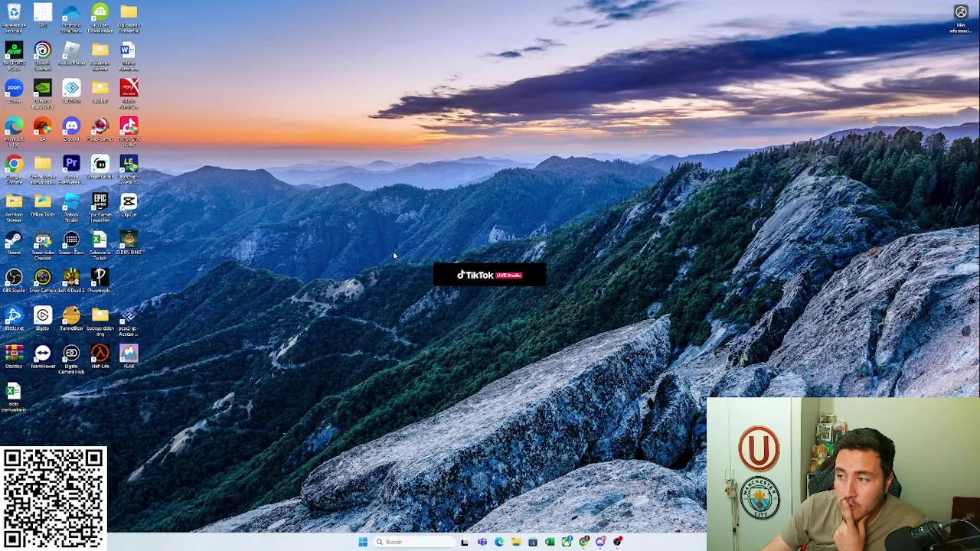Open File Explorer from taskbar
The height and width of the screenshot is (551, 980).
(516, 542)
